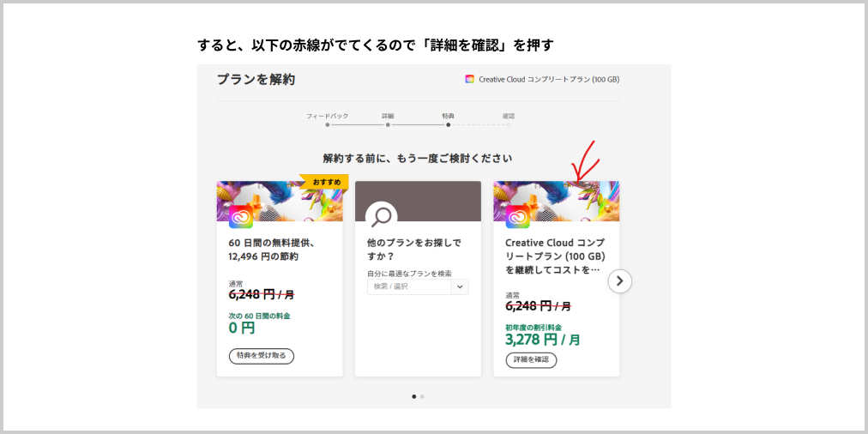This screenshot has height=434, width=868.
Task: Expand the plan search dropdown arrow
Action: tap(460, 286)
